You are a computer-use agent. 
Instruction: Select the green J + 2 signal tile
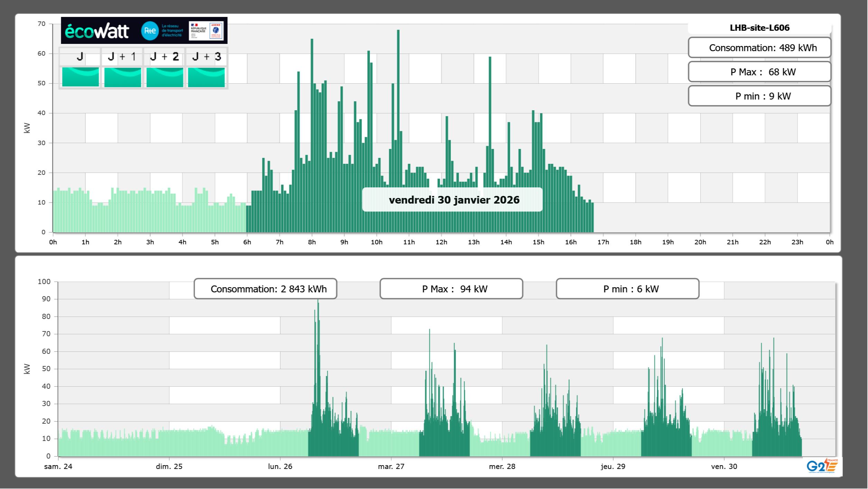[x=165, y=77]
